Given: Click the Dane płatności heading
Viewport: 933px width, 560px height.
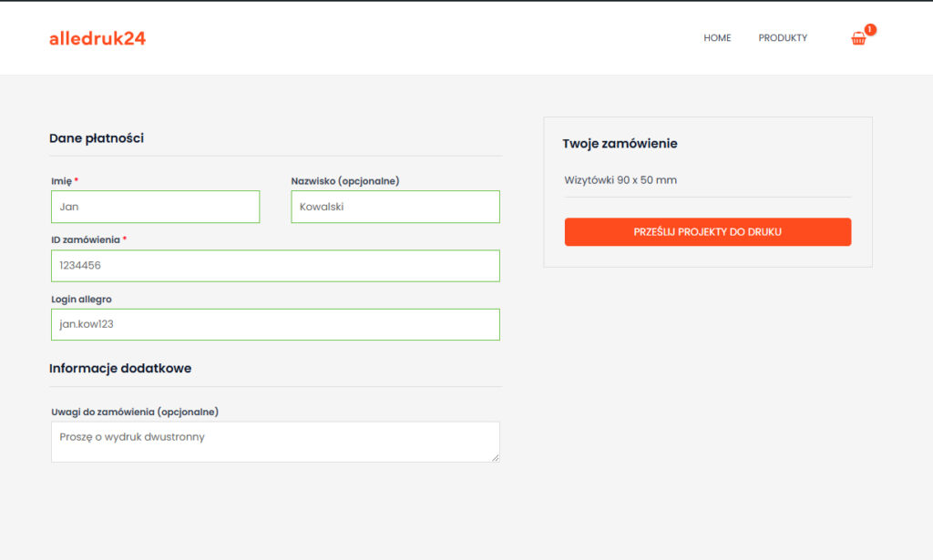Looking at the screenshot, I should pyautogui.click(x=97, y=137).
